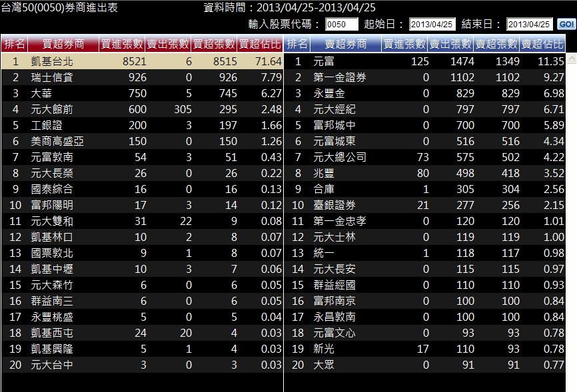Viewport: 577px width, 392px height.
Task: Sort by 賣超券商 column header
Action: [346, 44]
